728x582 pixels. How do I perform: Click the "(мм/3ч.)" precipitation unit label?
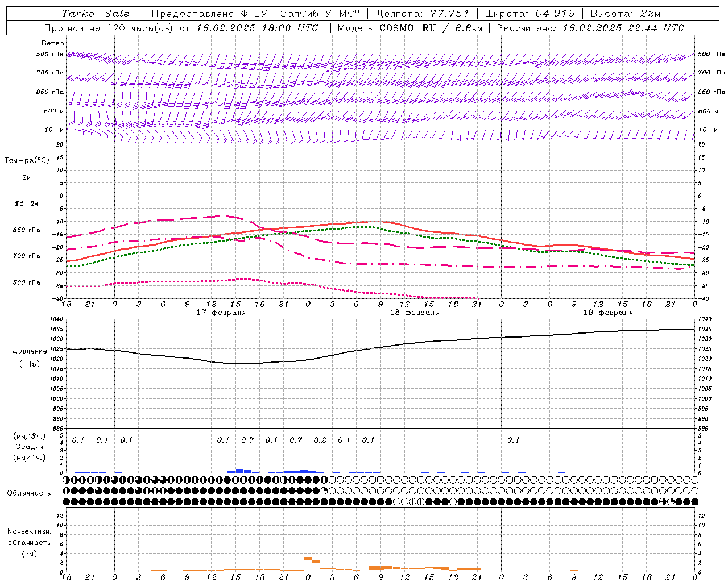[30, 436]
